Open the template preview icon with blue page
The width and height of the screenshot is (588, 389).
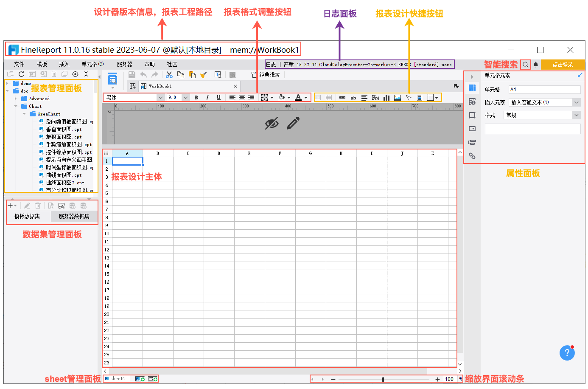[113, 79]
